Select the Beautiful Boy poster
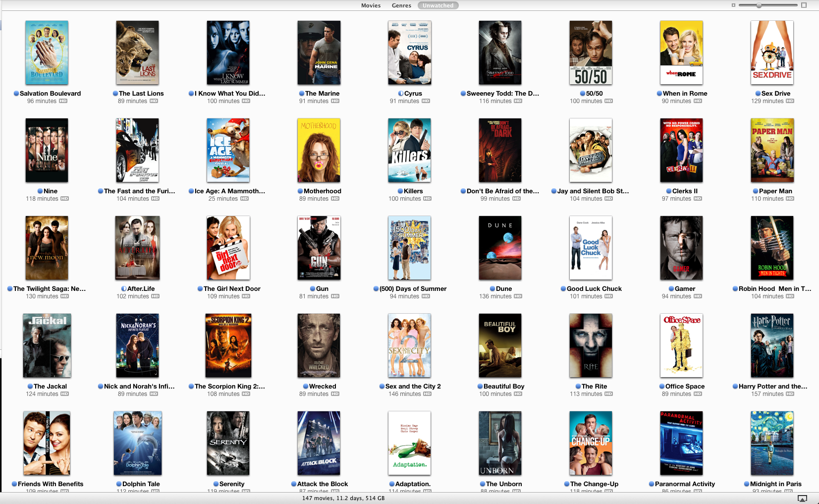819x504 pixels. (x=500, y=345)
